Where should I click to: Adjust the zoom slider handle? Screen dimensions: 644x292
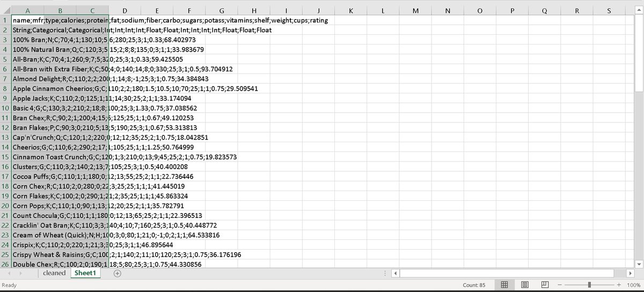pyautogui.click(x=590, y=284)
